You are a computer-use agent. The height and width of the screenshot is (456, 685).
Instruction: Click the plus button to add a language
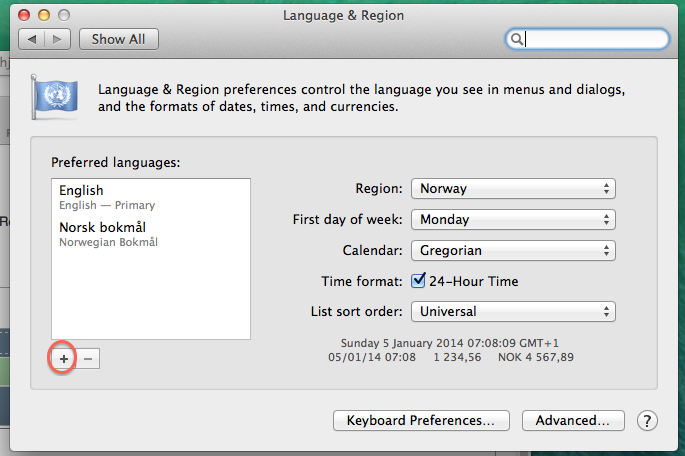(x=63, y=358)
